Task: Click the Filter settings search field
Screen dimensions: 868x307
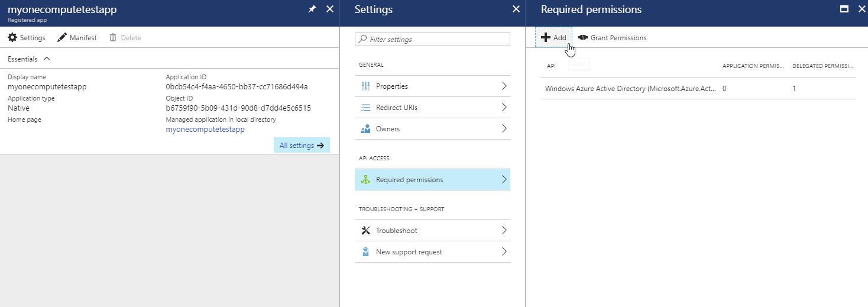Action: click(x=436, y=40)
